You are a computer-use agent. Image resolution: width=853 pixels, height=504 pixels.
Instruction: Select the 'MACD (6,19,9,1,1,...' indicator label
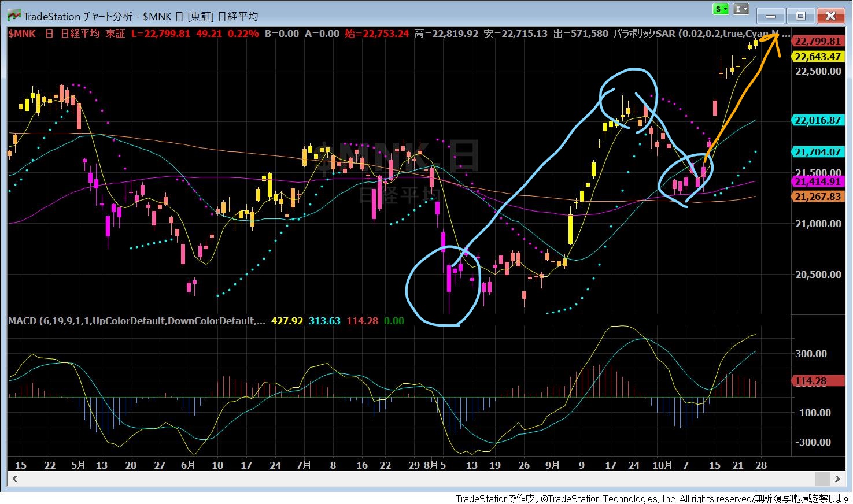click(x=136, y=321)
